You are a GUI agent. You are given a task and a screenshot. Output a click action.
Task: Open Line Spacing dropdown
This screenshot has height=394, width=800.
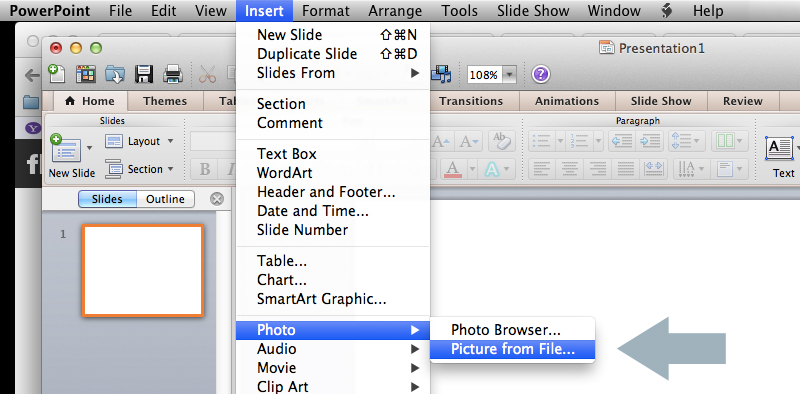click(x=687, y=141)
